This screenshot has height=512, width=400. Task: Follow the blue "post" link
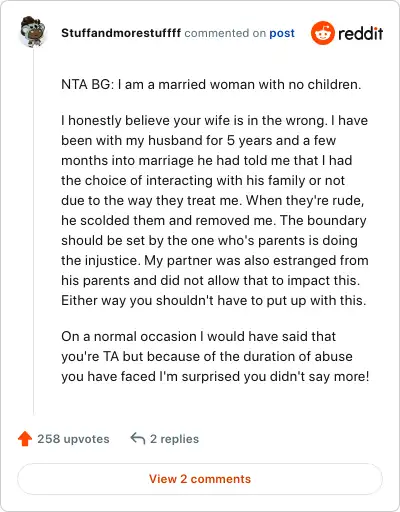[282, 33]
